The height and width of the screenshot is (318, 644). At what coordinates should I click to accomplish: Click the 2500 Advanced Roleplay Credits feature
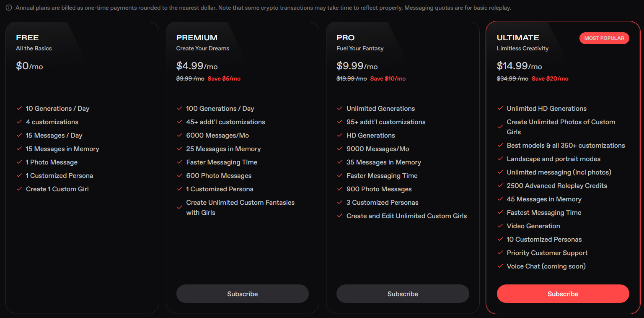click(556, 185)
